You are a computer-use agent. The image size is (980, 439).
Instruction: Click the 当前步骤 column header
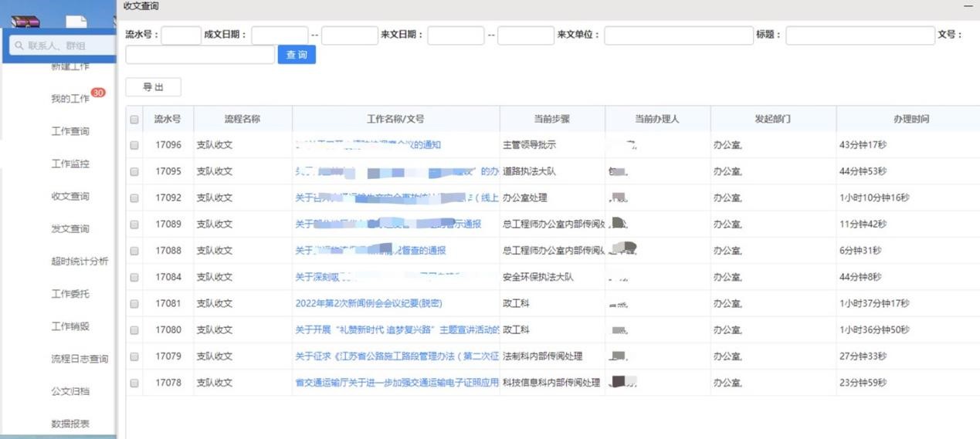tap(552, 119)
